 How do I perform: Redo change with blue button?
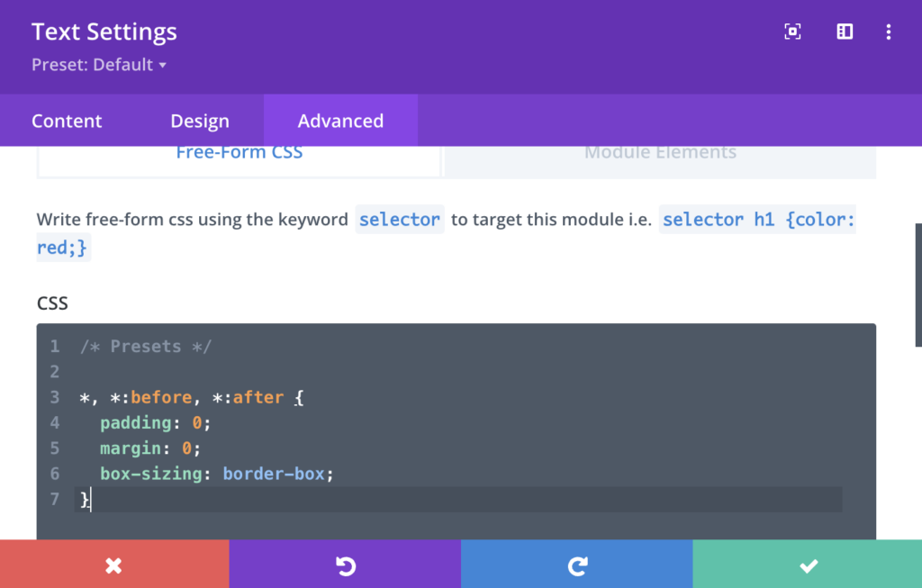(x=577, y=565)
